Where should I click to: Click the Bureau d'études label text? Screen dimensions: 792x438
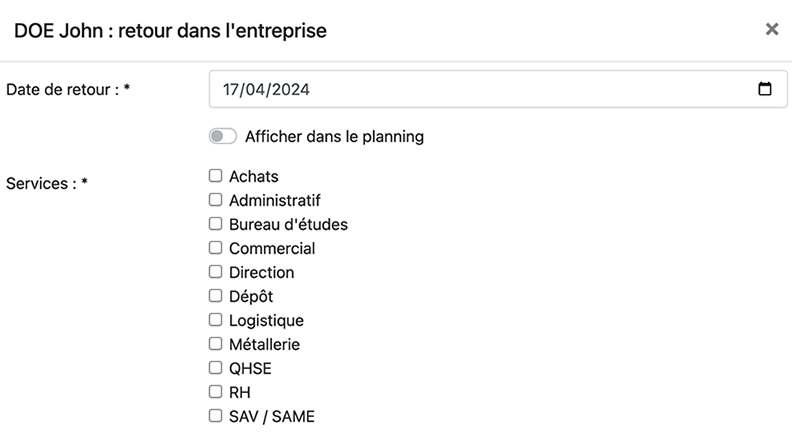(x=288, y=225)
